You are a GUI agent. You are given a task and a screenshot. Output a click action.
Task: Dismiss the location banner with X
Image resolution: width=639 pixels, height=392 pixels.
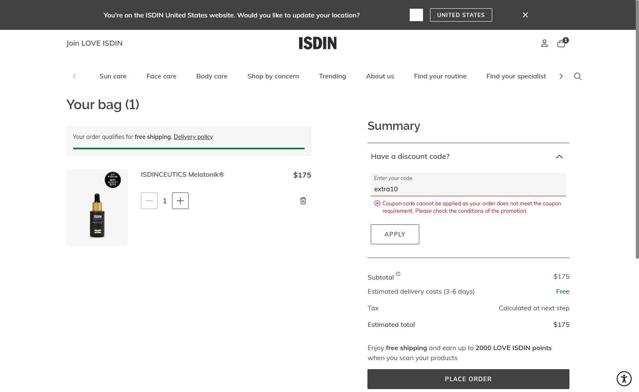pyautogui.click(x=525, y=15)
